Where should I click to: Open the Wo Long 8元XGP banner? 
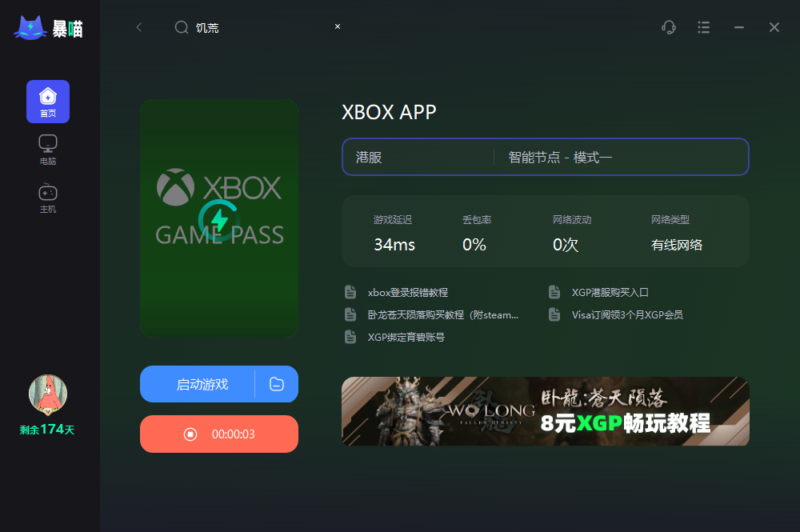546,411
